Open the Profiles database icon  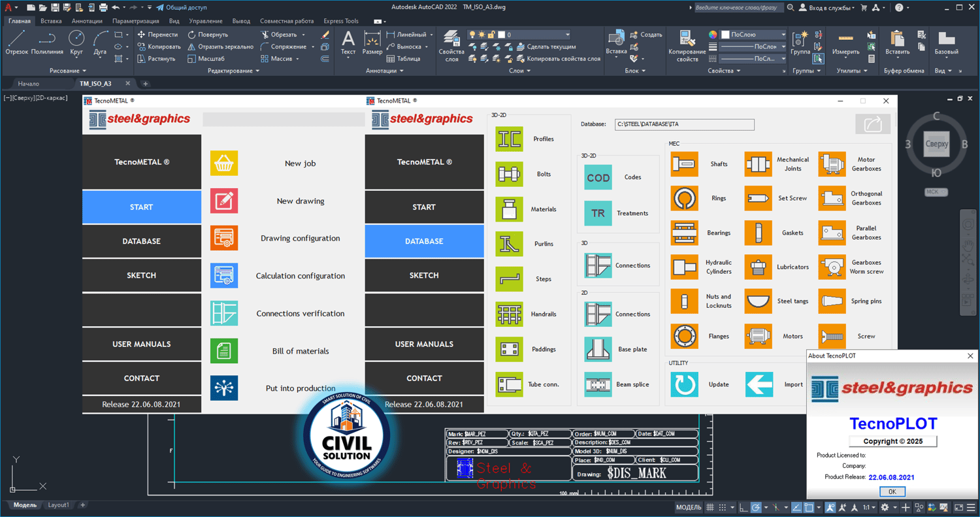coord(509,139)
